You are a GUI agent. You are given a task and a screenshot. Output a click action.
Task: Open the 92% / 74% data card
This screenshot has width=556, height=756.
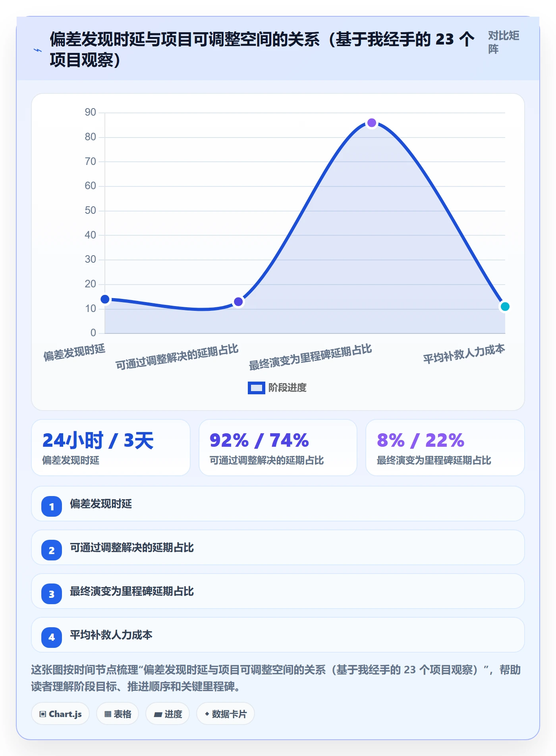coord(278,448)
